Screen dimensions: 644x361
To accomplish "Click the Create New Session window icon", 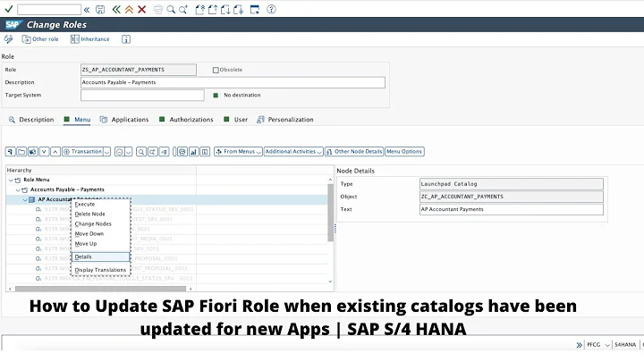I will (x=255, y=10).
